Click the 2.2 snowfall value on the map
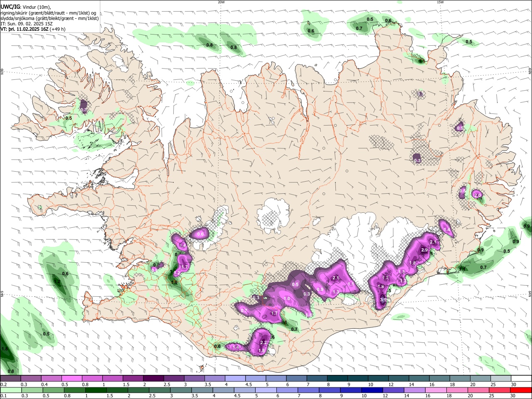This screenshot has width=532, height=399. pos(263,343)
